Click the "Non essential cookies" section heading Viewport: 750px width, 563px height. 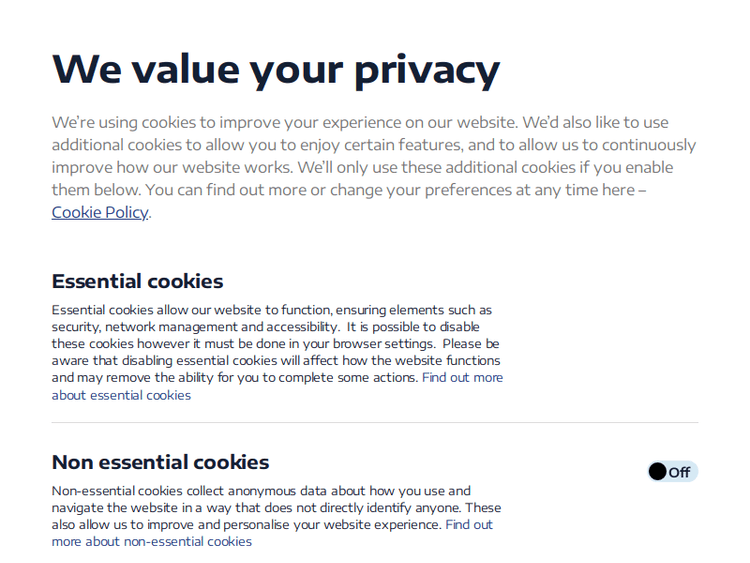tap(160, 462)
